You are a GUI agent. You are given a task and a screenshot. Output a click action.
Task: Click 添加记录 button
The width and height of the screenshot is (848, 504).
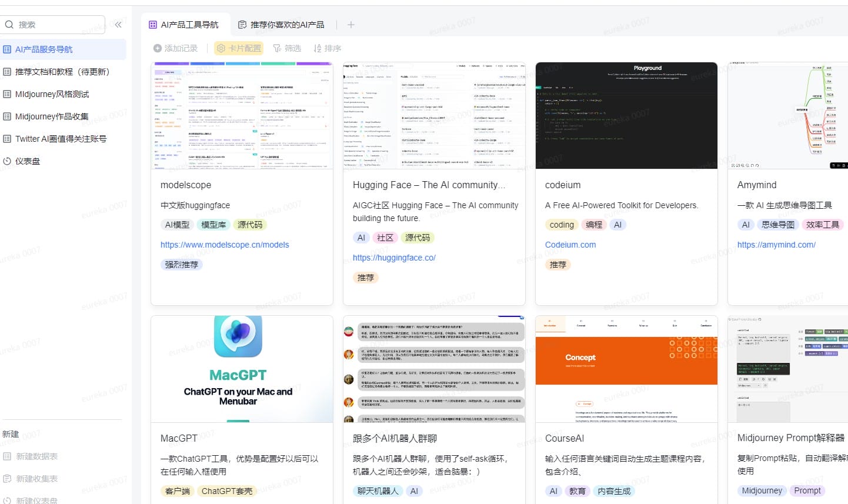(x=175, y=48)
